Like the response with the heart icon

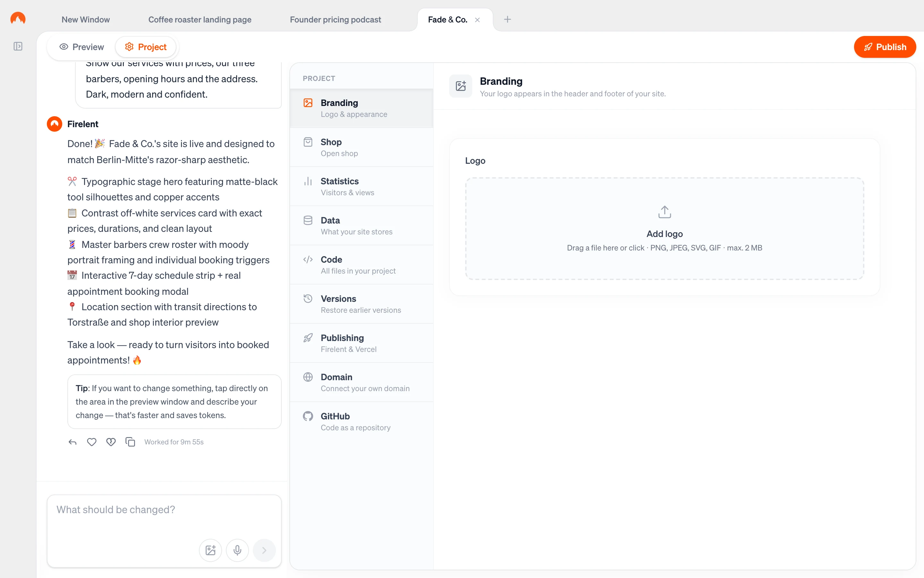pyautogui.click(x=92, y=442)
